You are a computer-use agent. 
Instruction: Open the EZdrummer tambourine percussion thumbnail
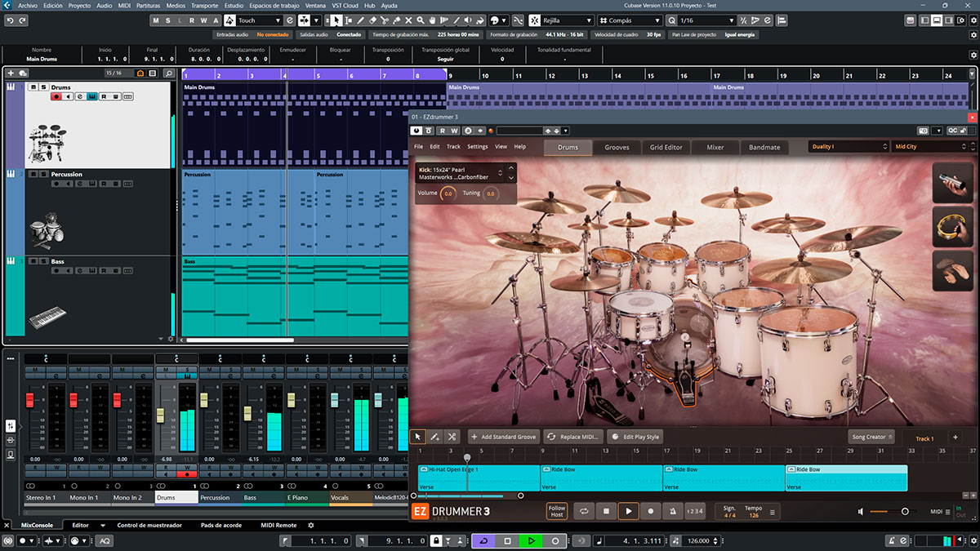coord(951,228)
